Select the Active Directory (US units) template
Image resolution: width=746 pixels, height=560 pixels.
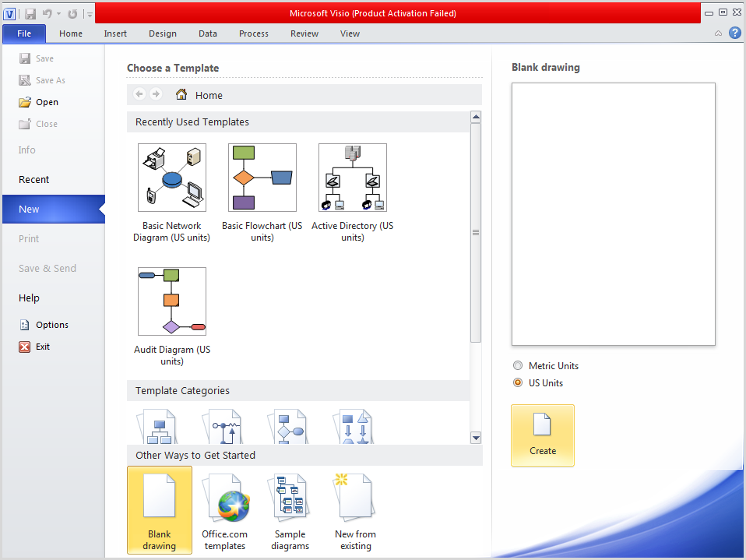coord(353,193)
